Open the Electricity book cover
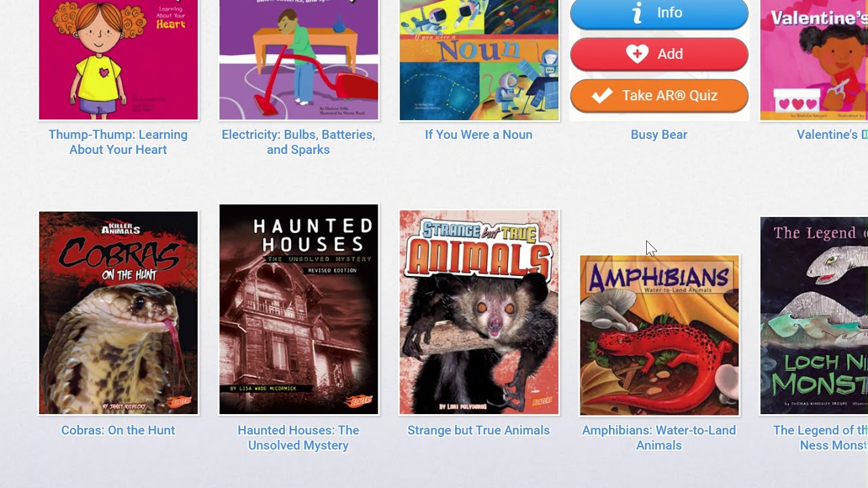This screenshot has width=868, height=488. (299, 60)
